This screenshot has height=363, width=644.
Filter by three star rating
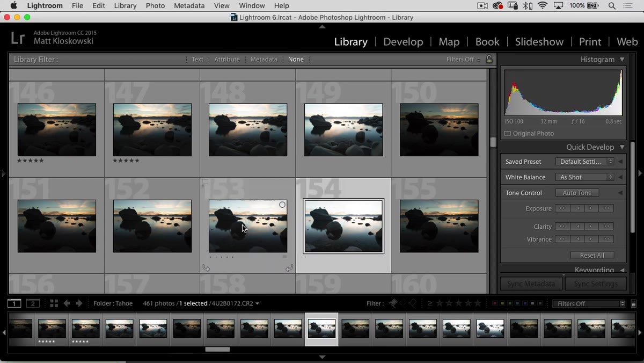(x=458, y=303)
